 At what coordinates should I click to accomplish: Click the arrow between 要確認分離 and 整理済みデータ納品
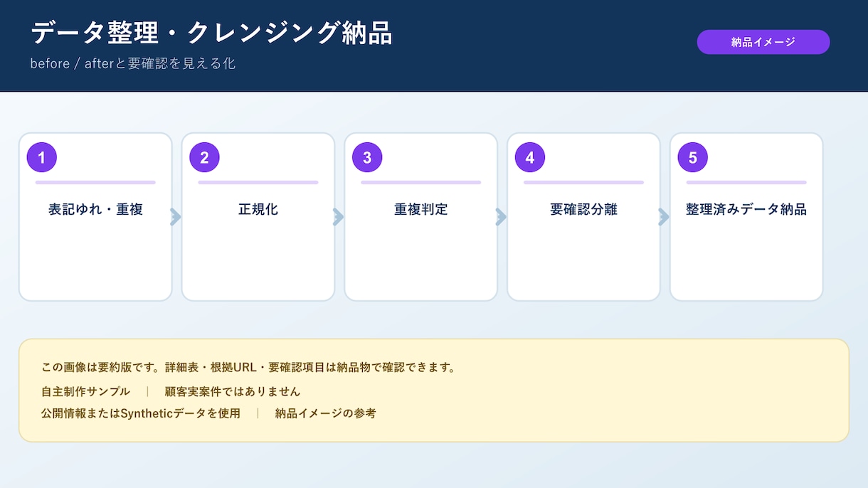(x=664, y=217)
